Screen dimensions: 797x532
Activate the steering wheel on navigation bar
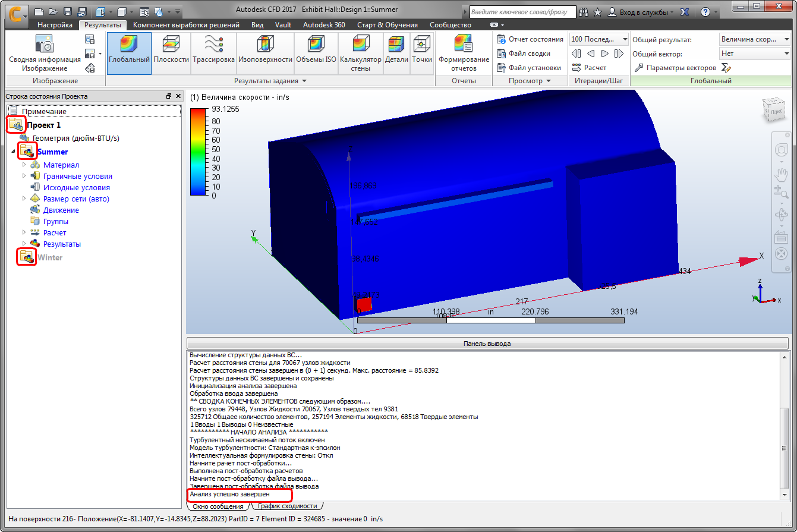point(782,150)
